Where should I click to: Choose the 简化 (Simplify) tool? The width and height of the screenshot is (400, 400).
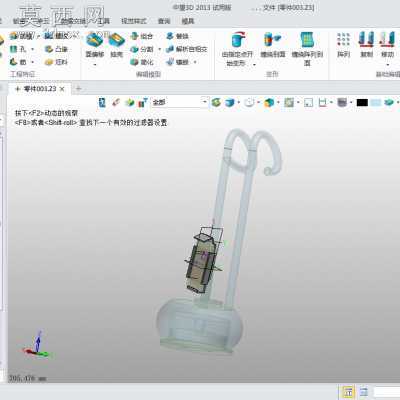tap(141, 62)
